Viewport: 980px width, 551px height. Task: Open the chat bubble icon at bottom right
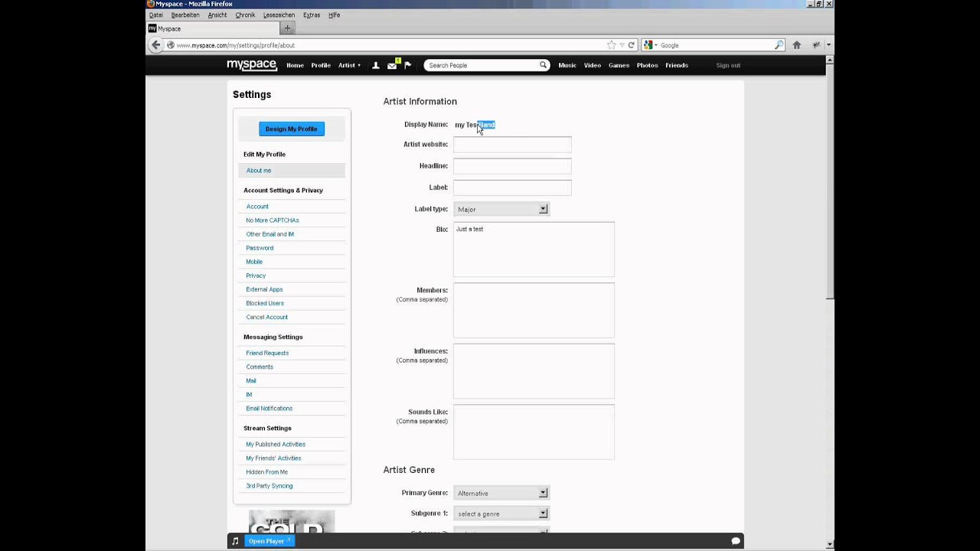(x=735, y=541)
